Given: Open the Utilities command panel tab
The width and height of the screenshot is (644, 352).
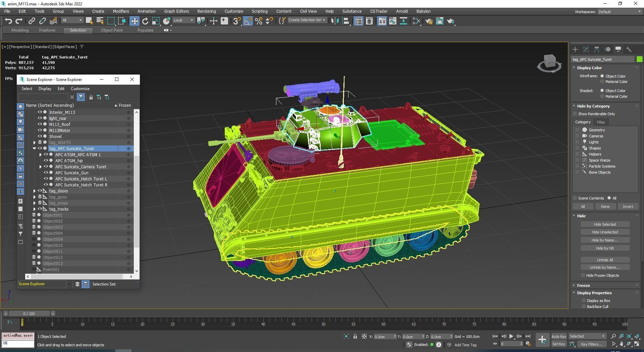Looking at the screenshot, I should pyautogui.click(x=629, y=49).
